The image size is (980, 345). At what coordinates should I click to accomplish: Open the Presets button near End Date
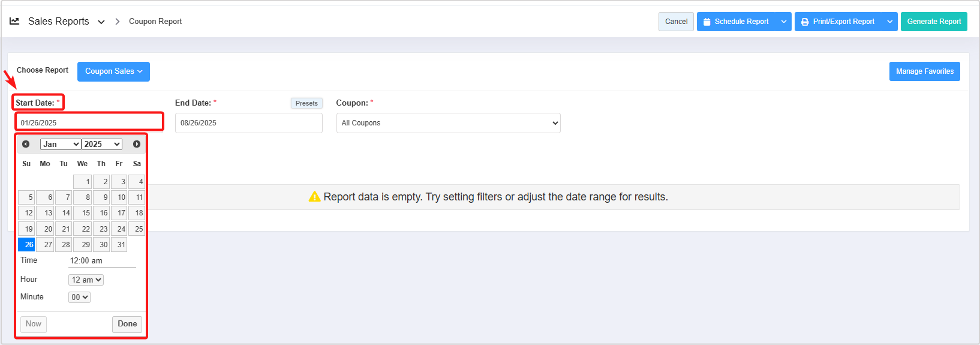pyautogui.click(x=306, y=103)
